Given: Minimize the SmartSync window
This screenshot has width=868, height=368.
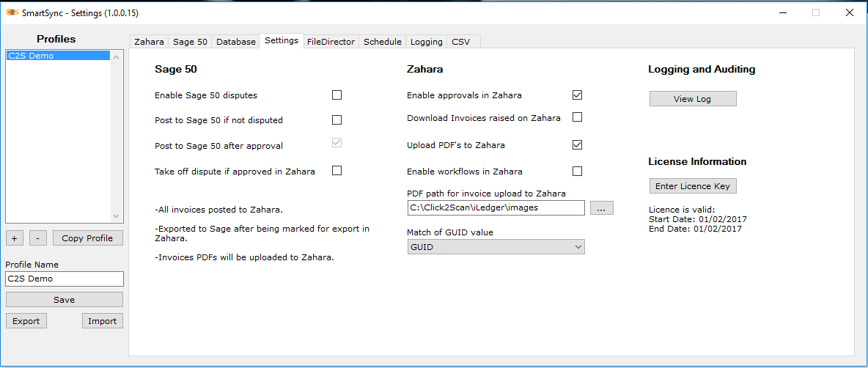Looking at the screenshot, I should coord(783,12).
